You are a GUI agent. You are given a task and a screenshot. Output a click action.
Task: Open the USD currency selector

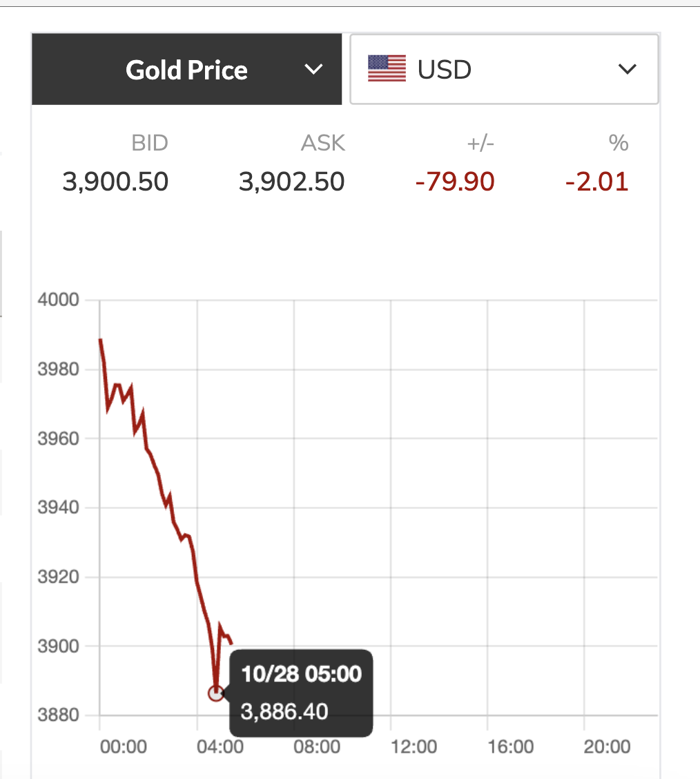[x=504, y=70]
